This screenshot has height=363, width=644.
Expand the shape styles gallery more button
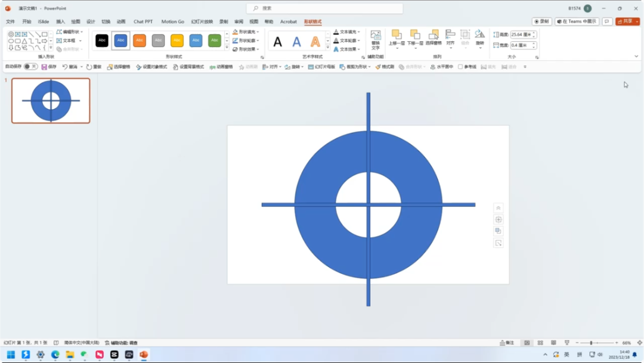(227, 48)
